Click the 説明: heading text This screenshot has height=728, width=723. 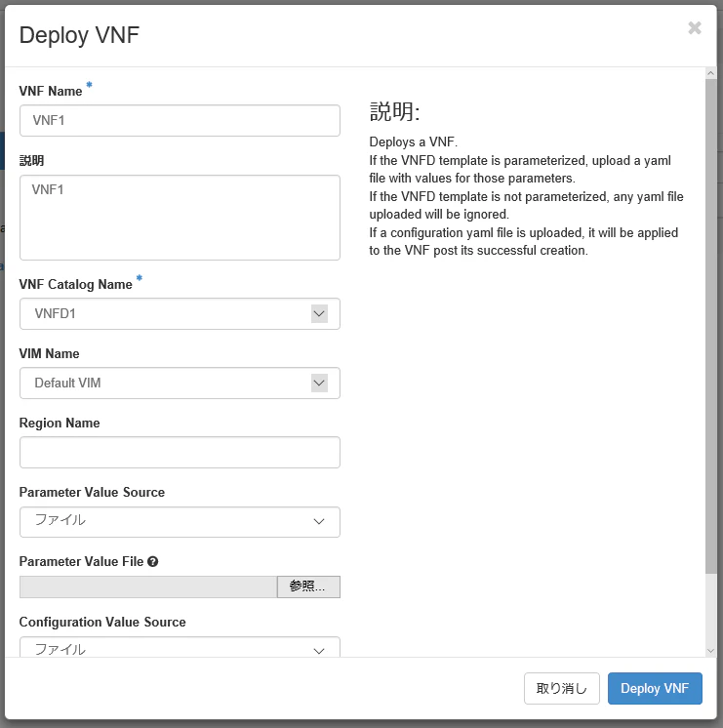click(x=395, y=112)
